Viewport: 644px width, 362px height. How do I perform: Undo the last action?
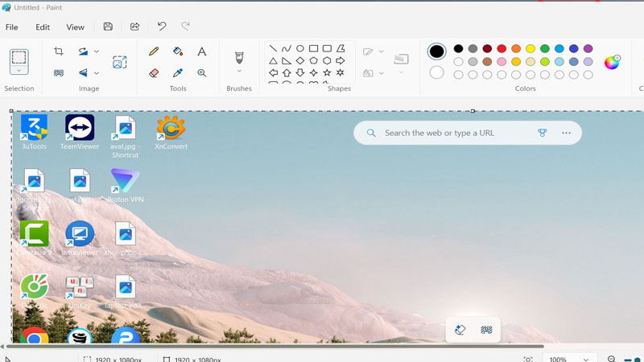tap(162, 27)
